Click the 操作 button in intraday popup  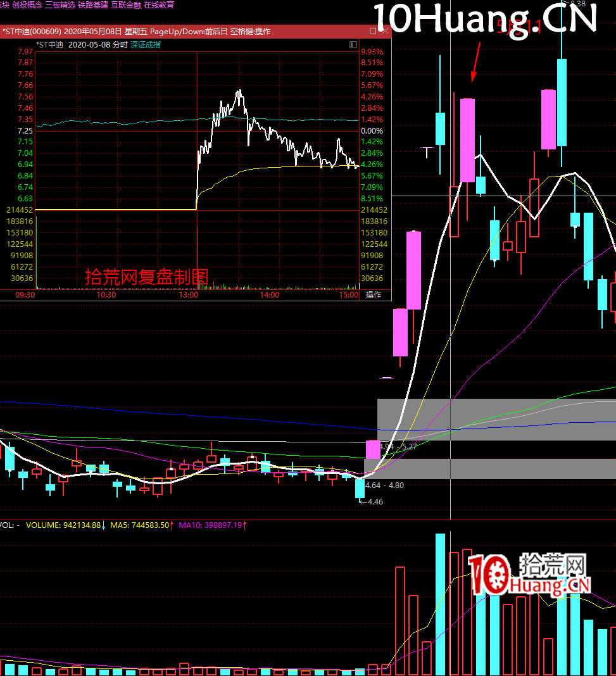click(374, 295)
